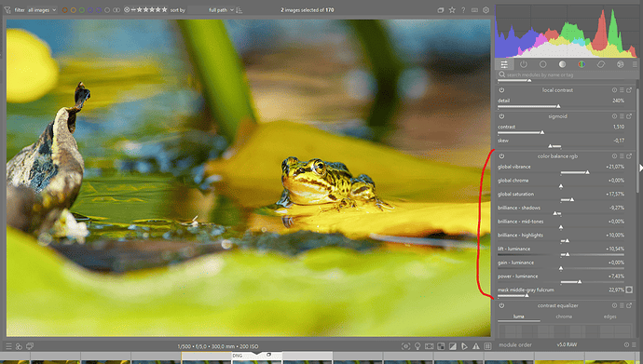The height and width of the screenshot is (364, 643).
Task: Open local contrast presets menu
Action: (x=622, y=90)
